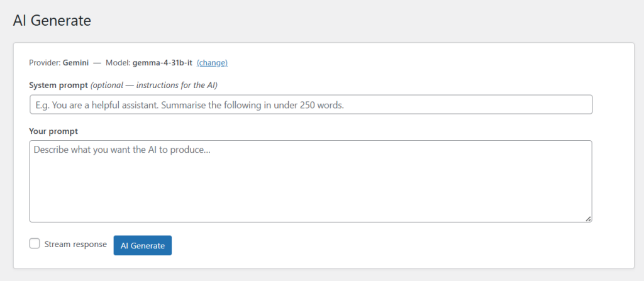The height and width of the screenshot is (281, 644).
Task: Focus the System prompt input field
Action: 311,104
